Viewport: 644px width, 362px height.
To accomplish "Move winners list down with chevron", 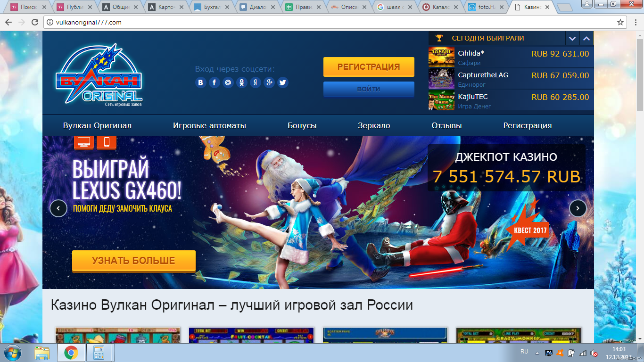I will pyautogui.click(x=572, y=39).
